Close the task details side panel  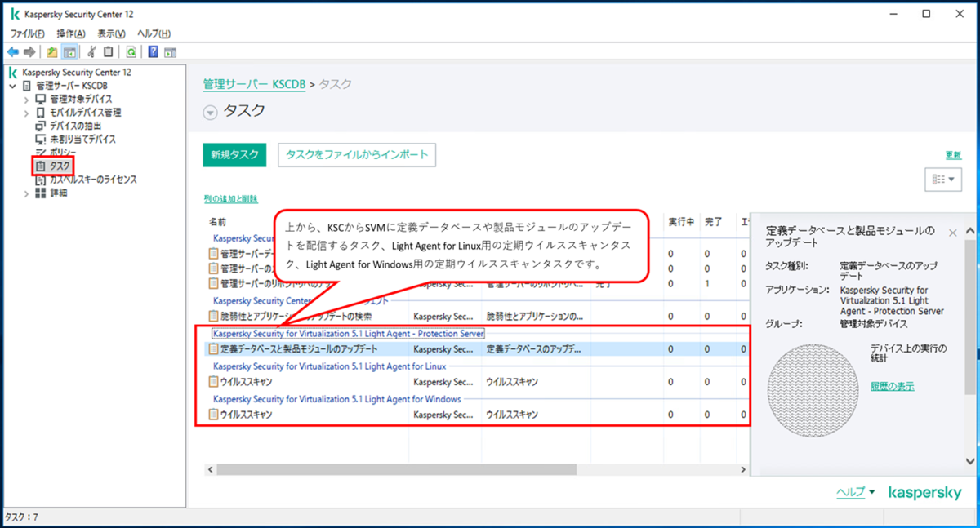952,233
